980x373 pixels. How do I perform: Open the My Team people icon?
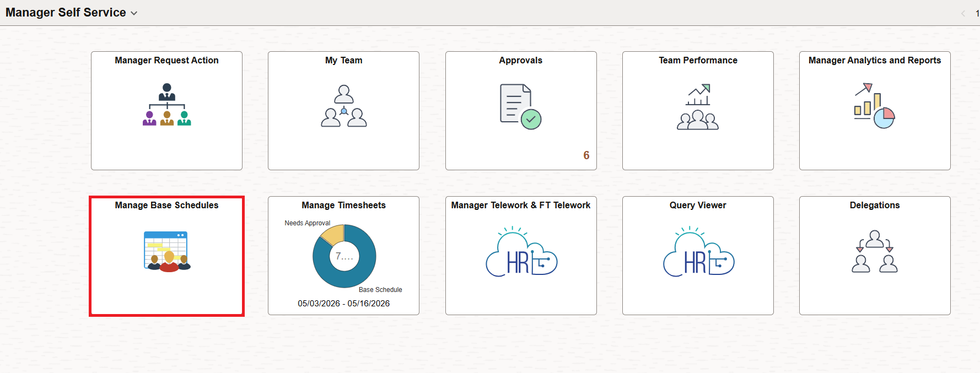344,106
